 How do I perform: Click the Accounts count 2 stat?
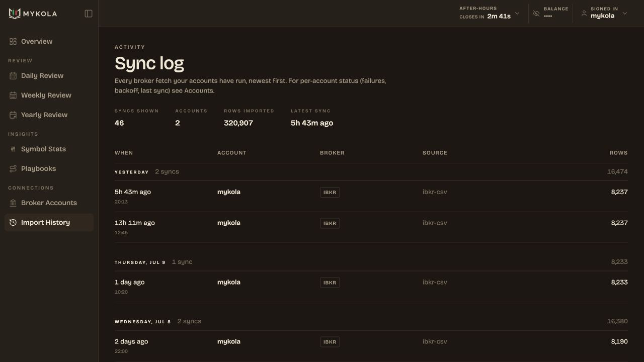click(x=178, y=123)
